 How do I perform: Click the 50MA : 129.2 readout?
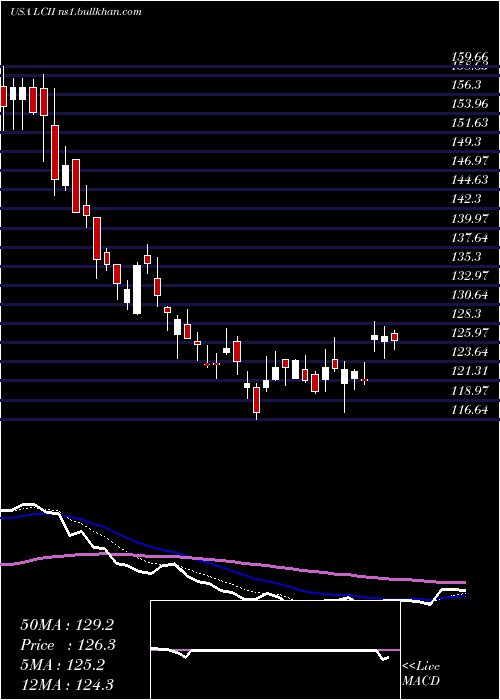click(x=65, y=625)
